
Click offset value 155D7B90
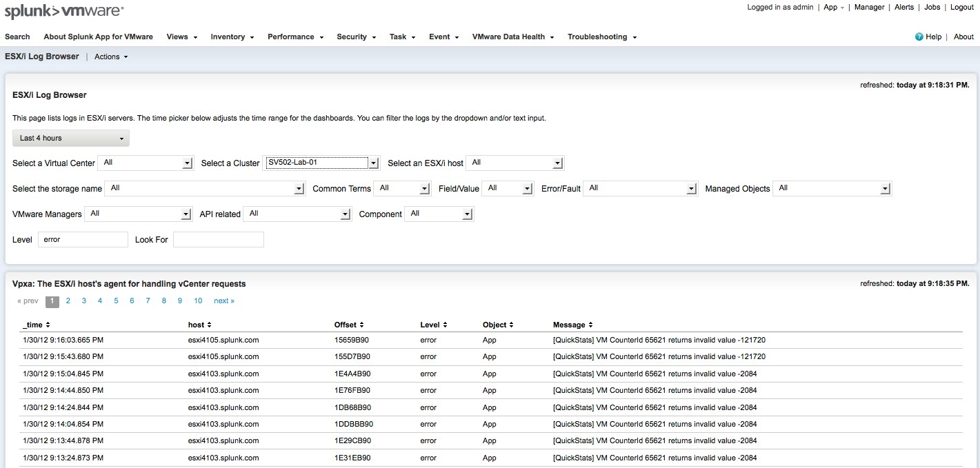(352, 356)
